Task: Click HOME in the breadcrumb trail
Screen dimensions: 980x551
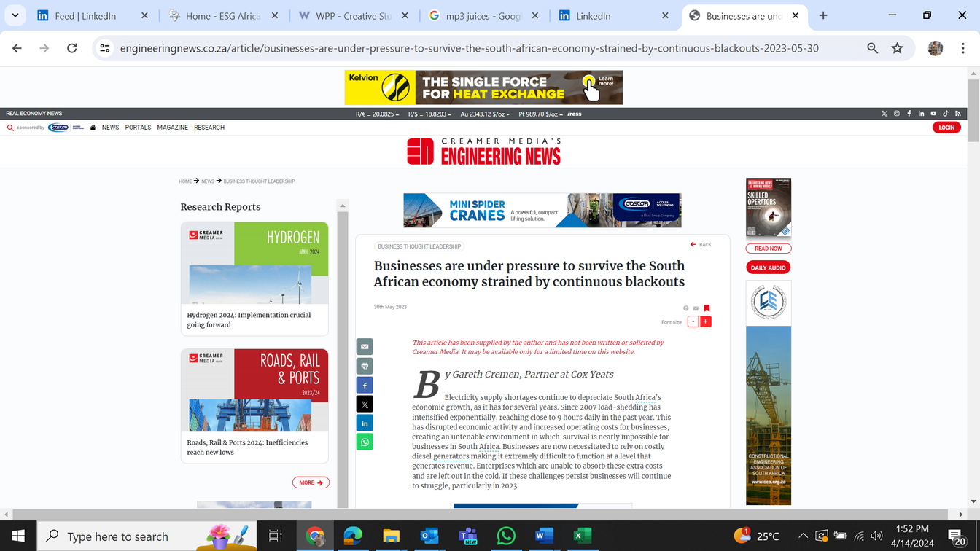Action: (x=185, y=181)
